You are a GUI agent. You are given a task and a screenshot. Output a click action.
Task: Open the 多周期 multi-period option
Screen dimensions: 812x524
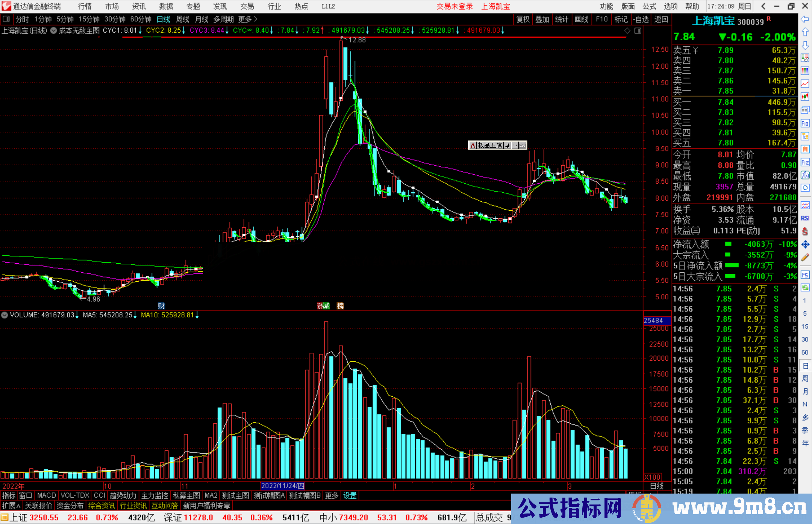click(224, 19)
